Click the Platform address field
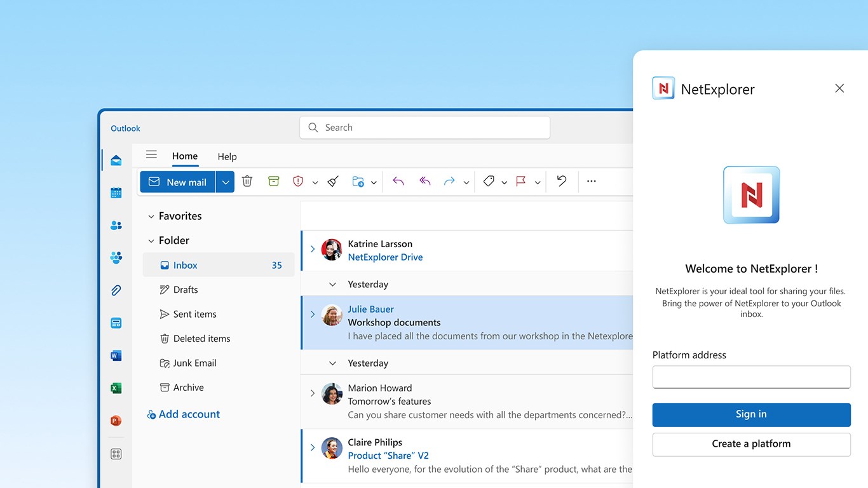The image size is (868, 488). (751, 377)
